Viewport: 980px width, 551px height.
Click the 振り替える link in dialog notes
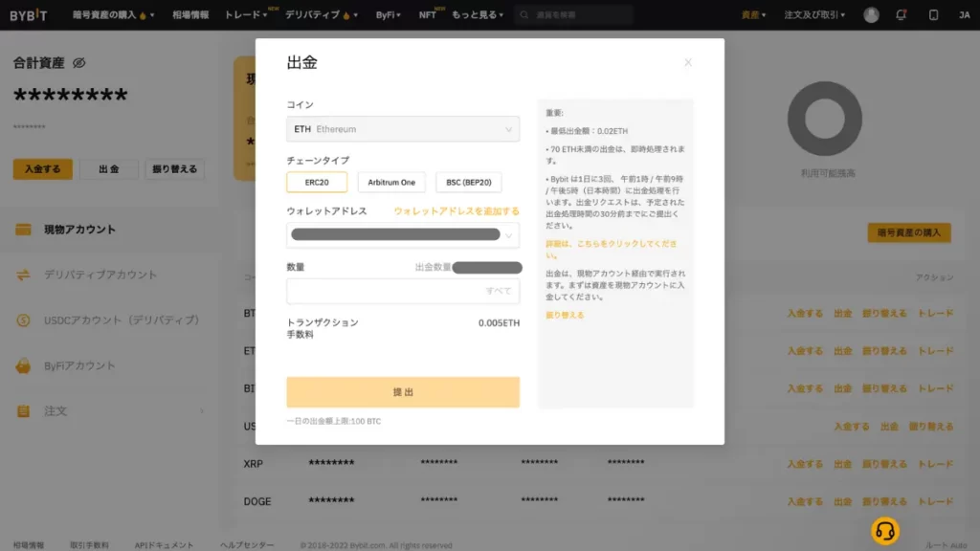565,316
